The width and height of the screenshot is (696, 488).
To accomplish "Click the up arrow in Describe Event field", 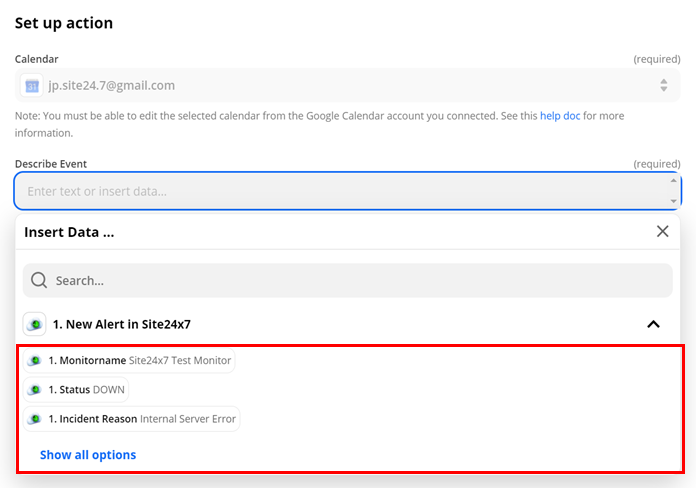I will click(673, 181).
